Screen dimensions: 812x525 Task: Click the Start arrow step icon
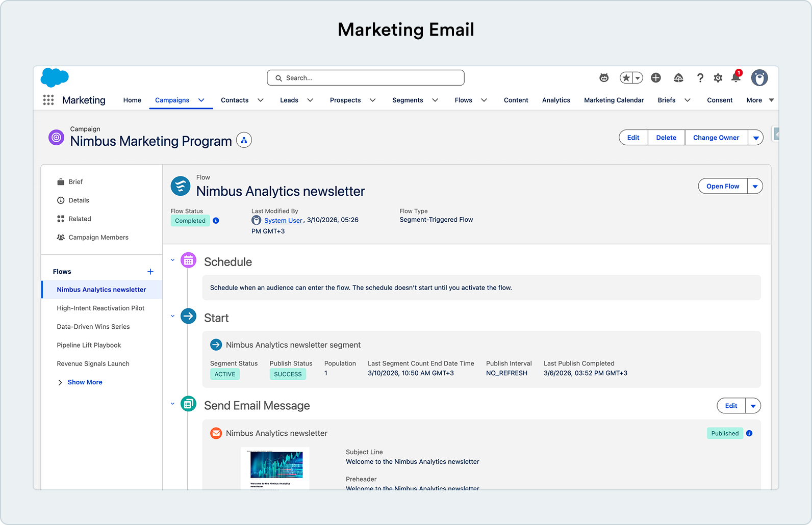[189, 317]
